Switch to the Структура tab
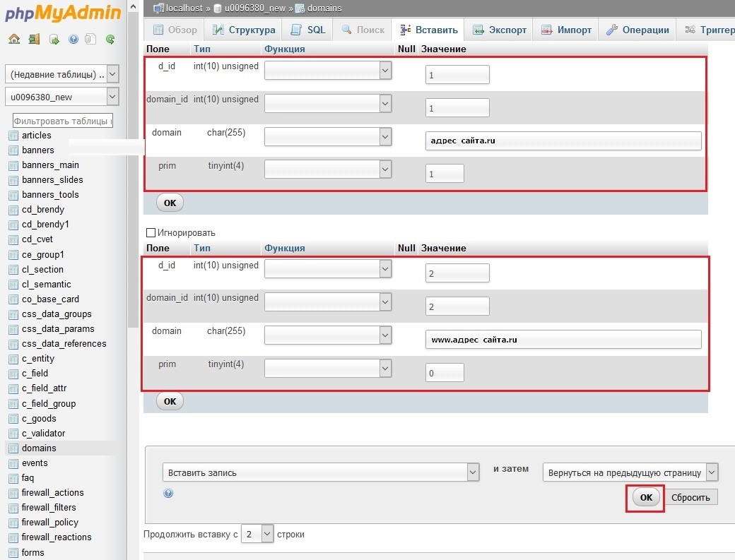 (243, 30)
